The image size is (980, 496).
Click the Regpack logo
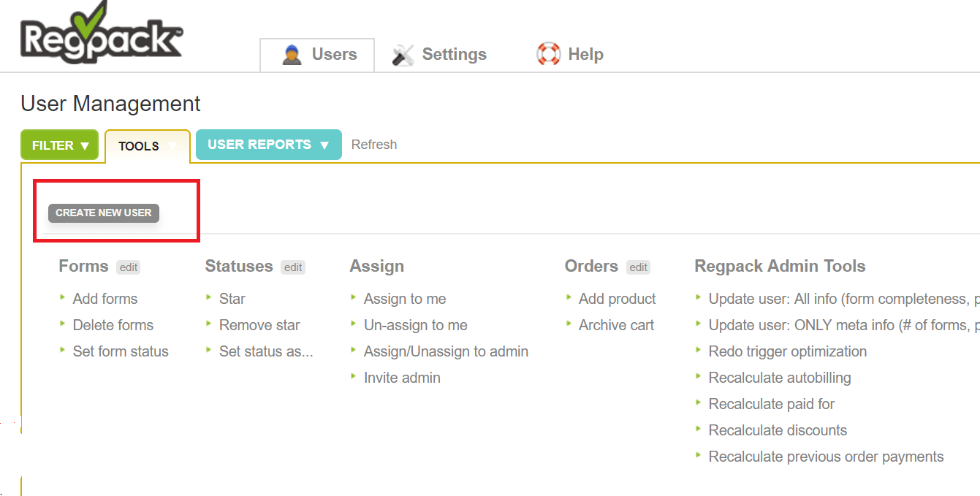tap(101, 35)
